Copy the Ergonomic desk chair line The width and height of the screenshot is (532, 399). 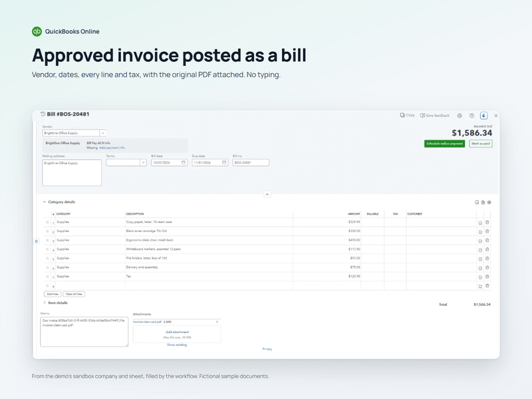[x=480, y=241]
